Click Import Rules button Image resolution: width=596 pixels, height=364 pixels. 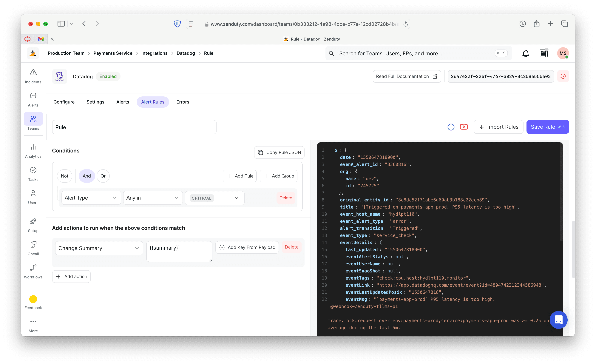point(498,127)
